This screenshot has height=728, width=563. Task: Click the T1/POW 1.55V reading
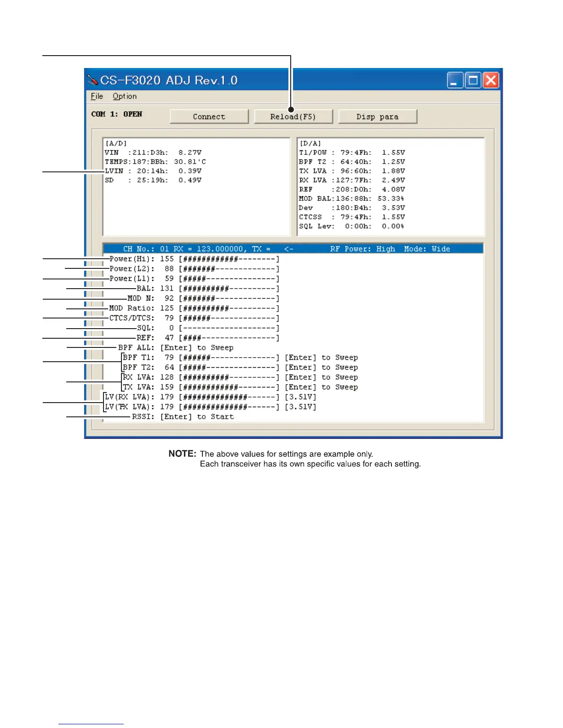tap(352, 153)
